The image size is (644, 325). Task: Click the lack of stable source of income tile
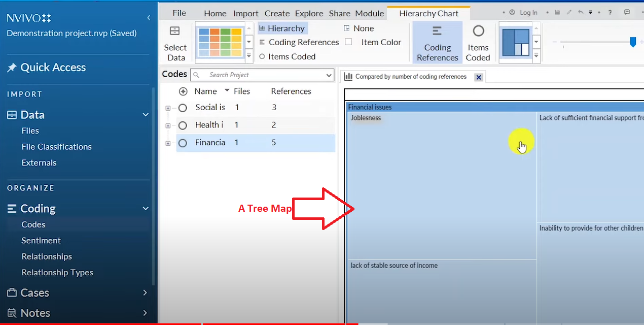[x=442, y=292]
